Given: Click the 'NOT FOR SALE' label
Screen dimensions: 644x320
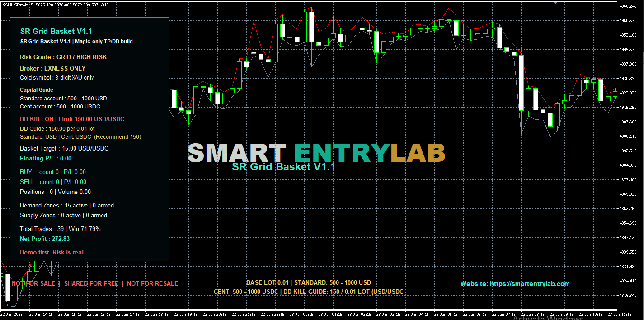Looking at the screenshot, I should 33,284.
